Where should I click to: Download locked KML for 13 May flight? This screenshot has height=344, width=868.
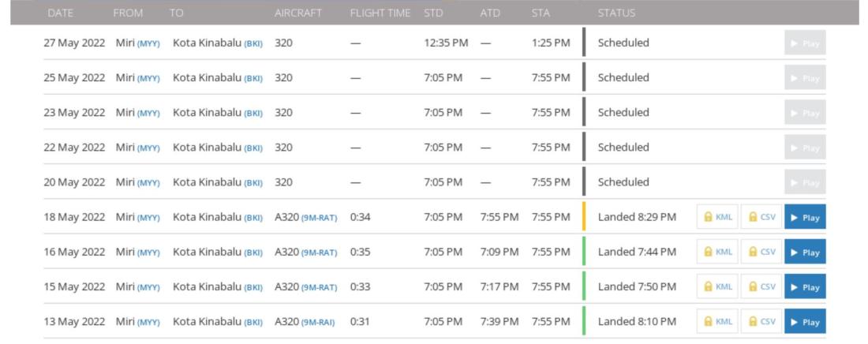click(717, 321)
